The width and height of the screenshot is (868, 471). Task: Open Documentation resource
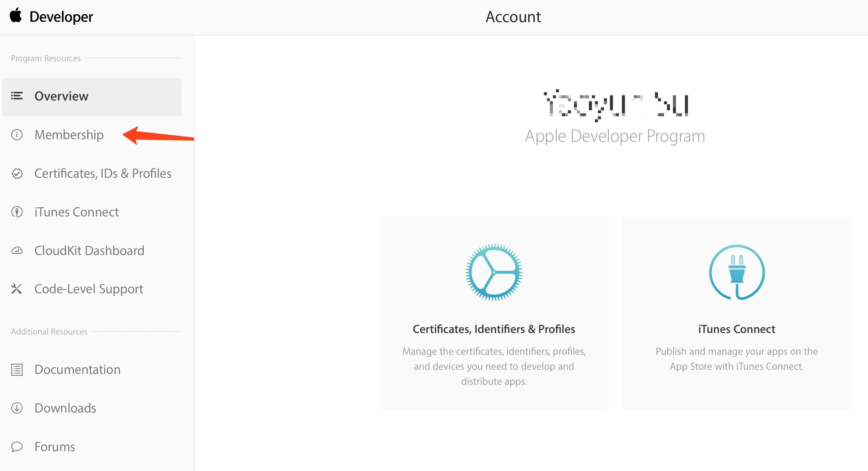coord(78,369)
